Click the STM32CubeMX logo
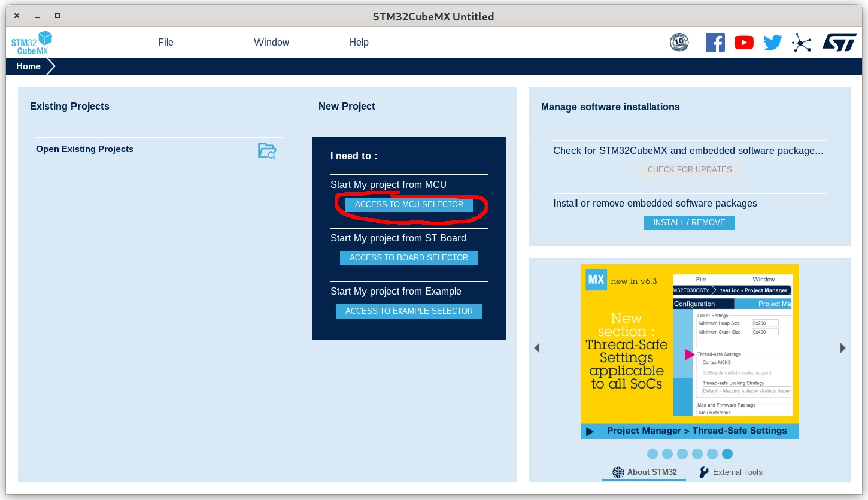868x500 pixels. 32,43
